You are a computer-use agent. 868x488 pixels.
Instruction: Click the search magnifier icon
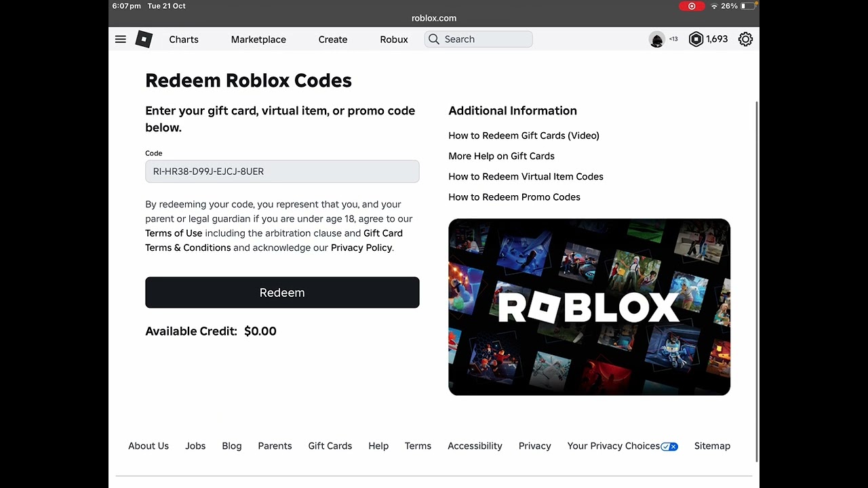click(x=434, y=39)
